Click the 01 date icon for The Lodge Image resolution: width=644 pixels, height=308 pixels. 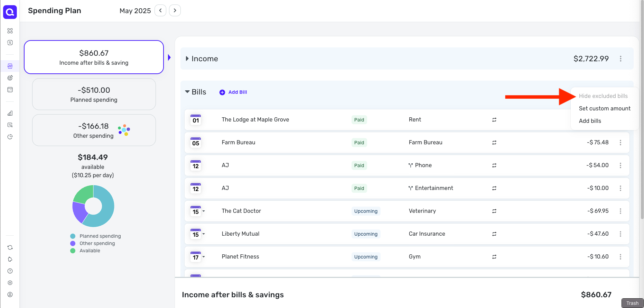[x=196, y=120]
